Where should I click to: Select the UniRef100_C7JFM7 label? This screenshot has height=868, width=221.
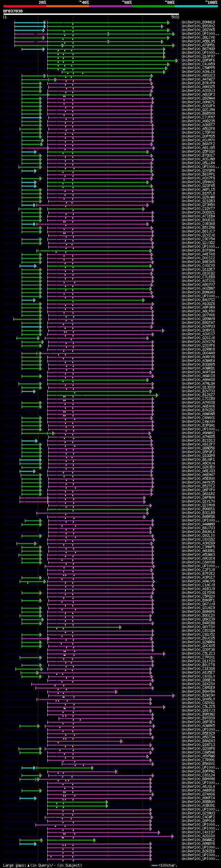coord(198,117)
